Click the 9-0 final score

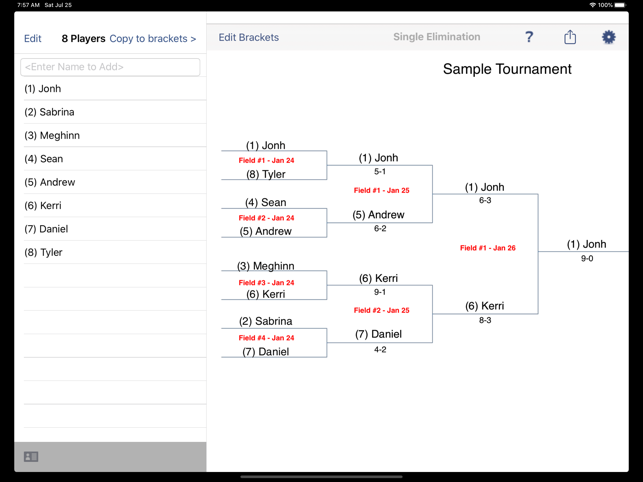coord(587,258)
